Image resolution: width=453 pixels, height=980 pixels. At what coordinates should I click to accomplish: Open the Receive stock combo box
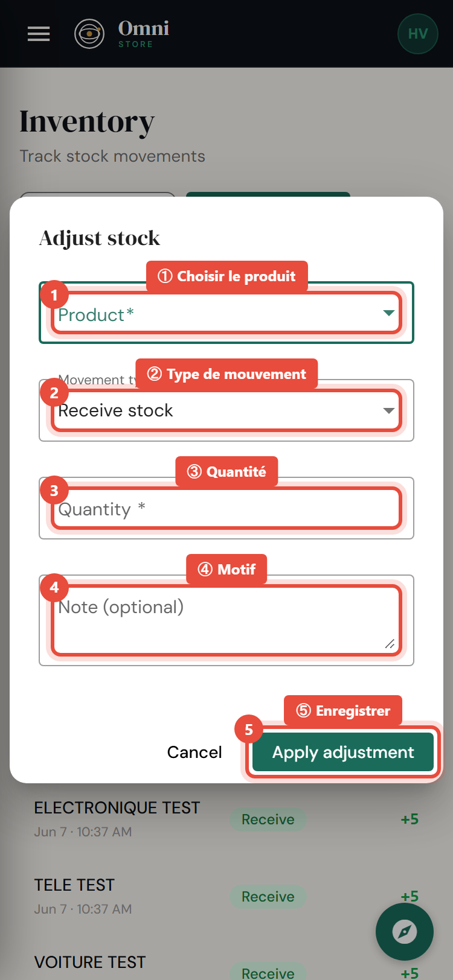[226, 410]
